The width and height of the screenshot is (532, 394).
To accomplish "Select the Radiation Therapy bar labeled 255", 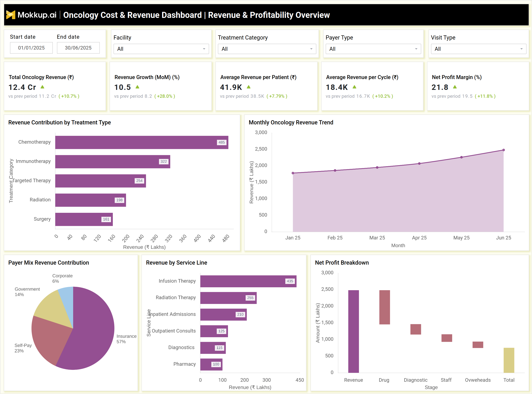I will pyautogui.click(x=228, y=298).
